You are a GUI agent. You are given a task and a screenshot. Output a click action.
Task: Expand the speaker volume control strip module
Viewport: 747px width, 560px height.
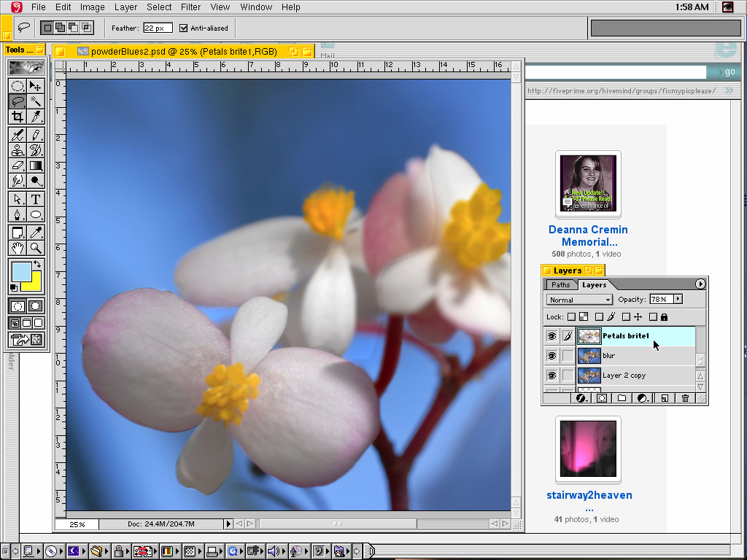click(x=279, y=551)
